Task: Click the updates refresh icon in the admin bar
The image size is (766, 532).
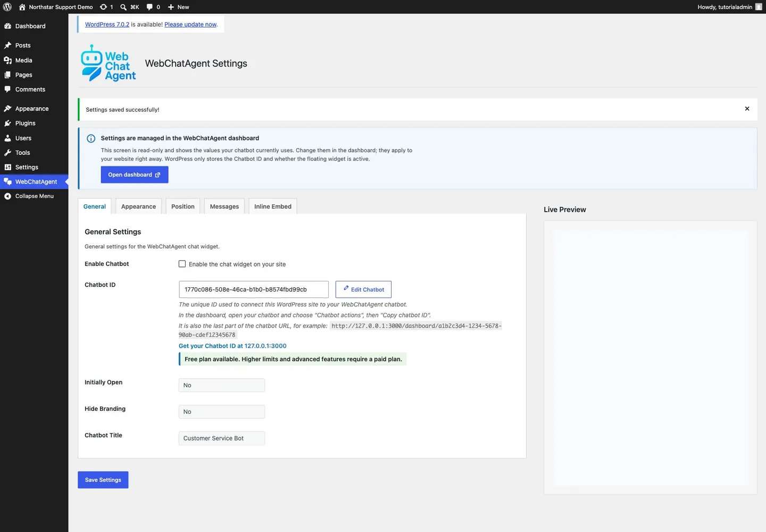Action: 103,7
